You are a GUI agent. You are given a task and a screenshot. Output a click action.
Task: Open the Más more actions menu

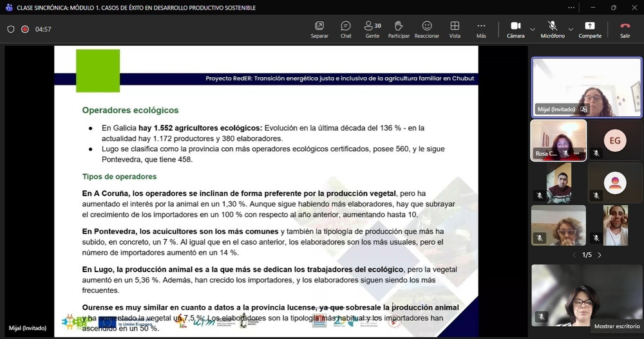[481, 29]
